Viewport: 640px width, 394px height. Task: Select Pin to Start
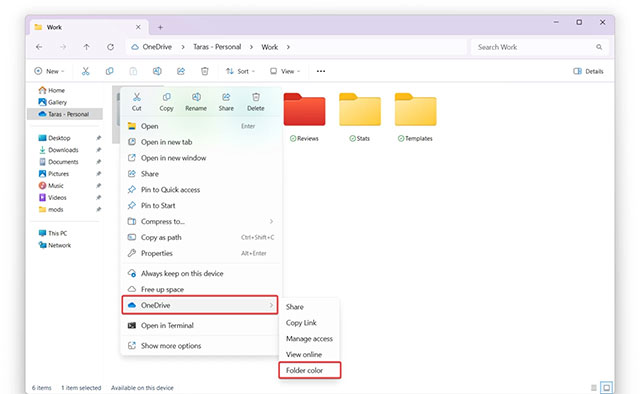click(200, 206)
